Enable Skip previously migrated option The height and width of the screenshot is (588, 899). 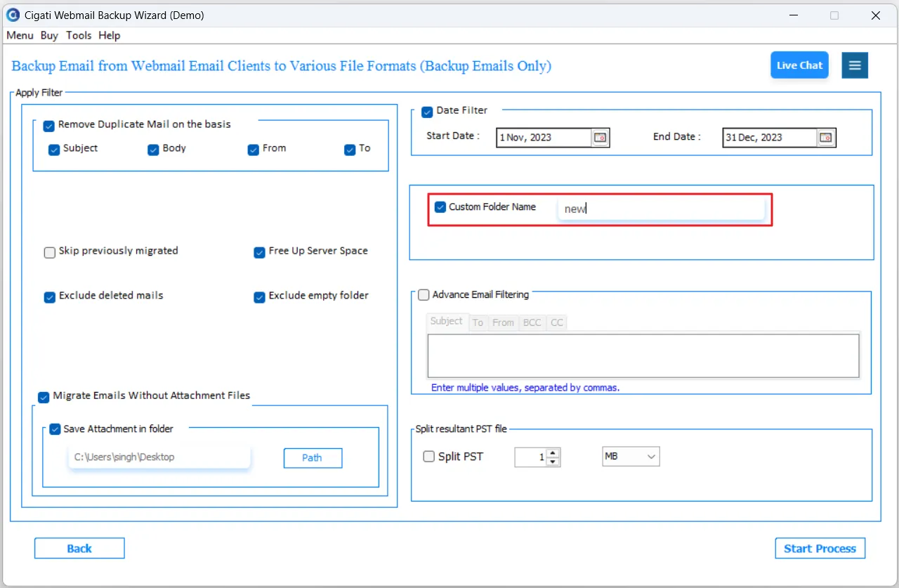pos(49,252)
